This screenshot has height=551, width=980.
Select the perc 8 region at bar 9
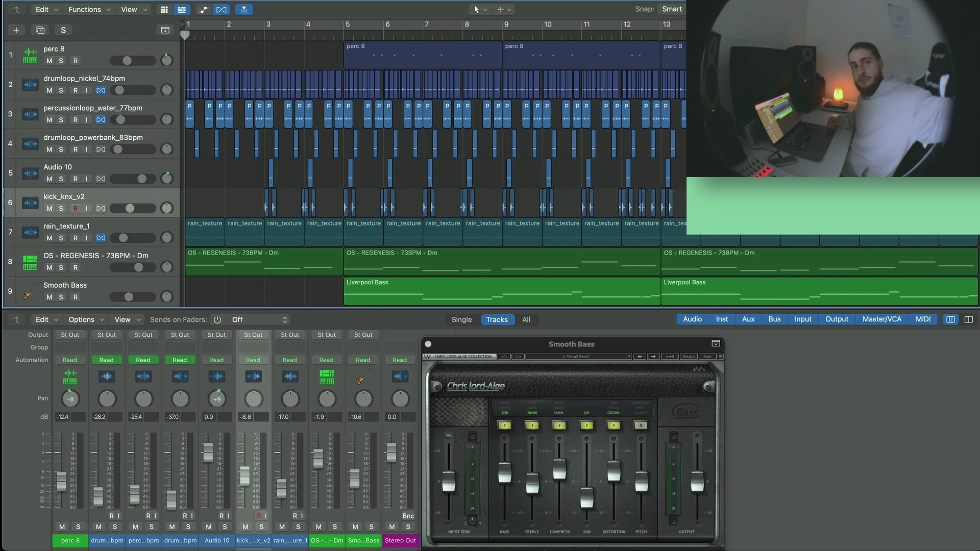(581, 55)
